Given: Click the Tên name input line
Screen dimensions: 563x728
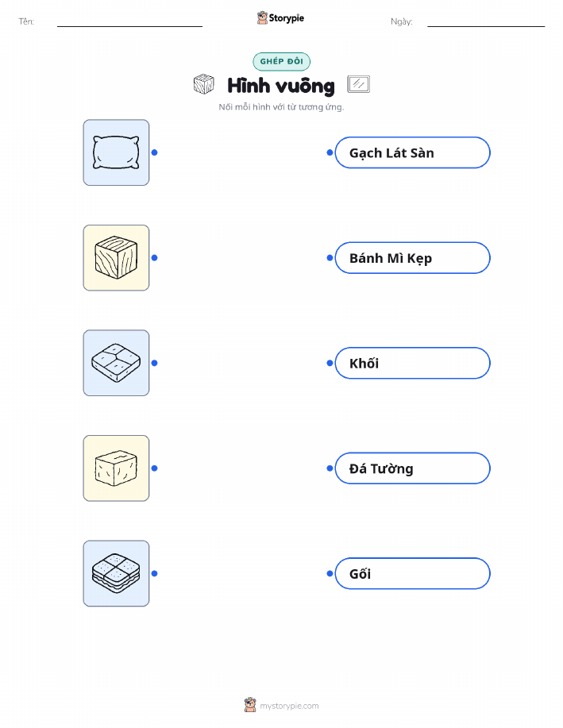Looking at the screenshot, I should (129, 22).
